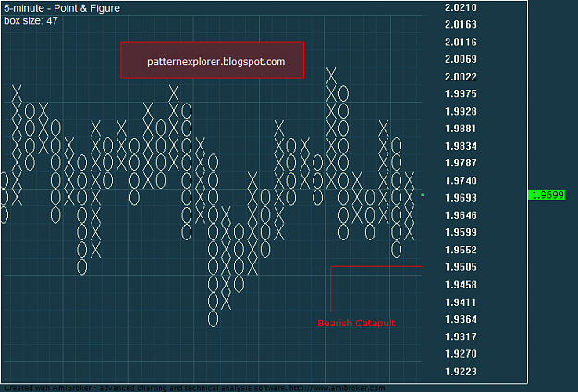This screenshot has height=392, width=578.
Task: Click the 1.9458 price axis label
Action: 461,285
